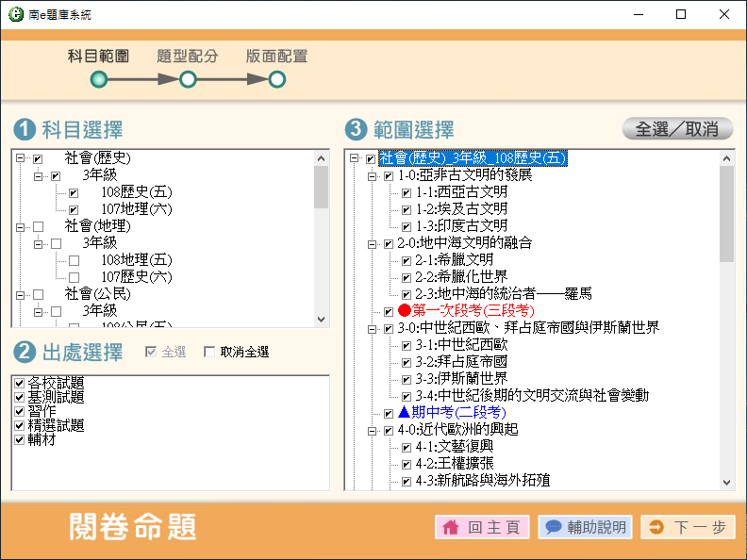
Task: Click the speech bubble icon on 輔助說明
Action: [x=554, y=527]
